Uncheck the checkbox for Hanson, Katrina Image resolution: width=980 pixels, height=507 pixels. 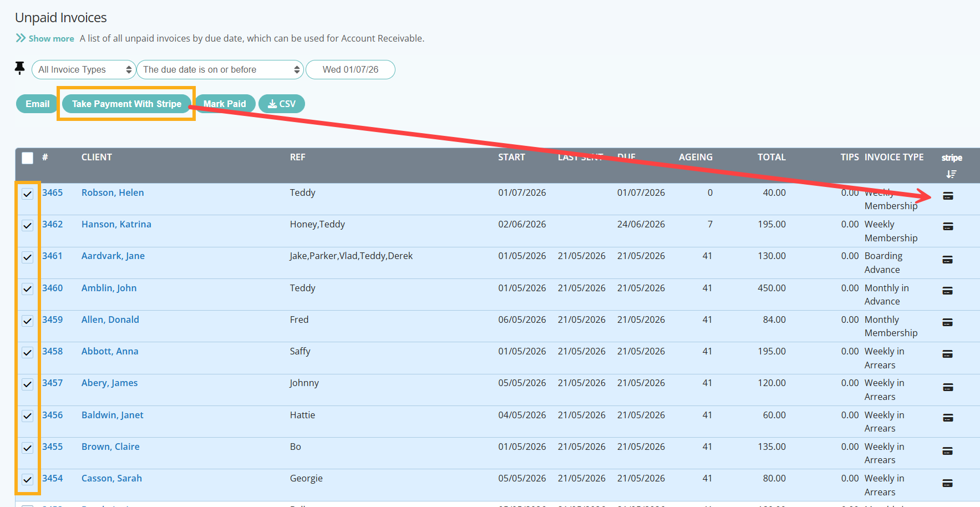(x=27, y=225)
